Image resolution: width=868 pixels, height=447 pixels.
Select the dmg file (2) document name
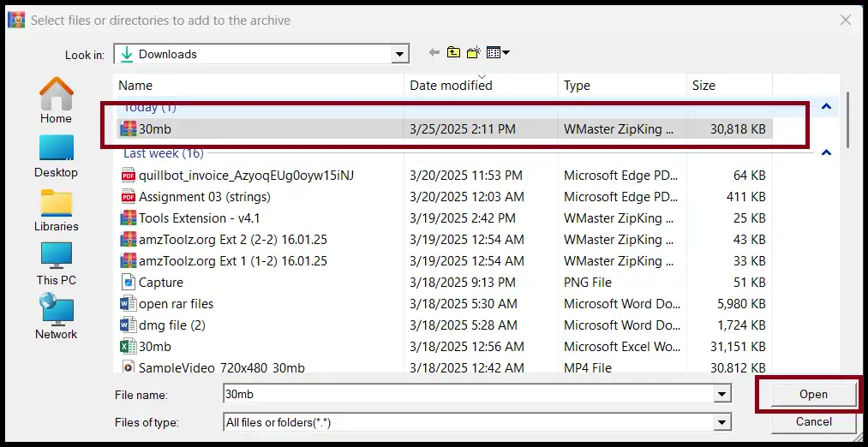pos(172,325)
